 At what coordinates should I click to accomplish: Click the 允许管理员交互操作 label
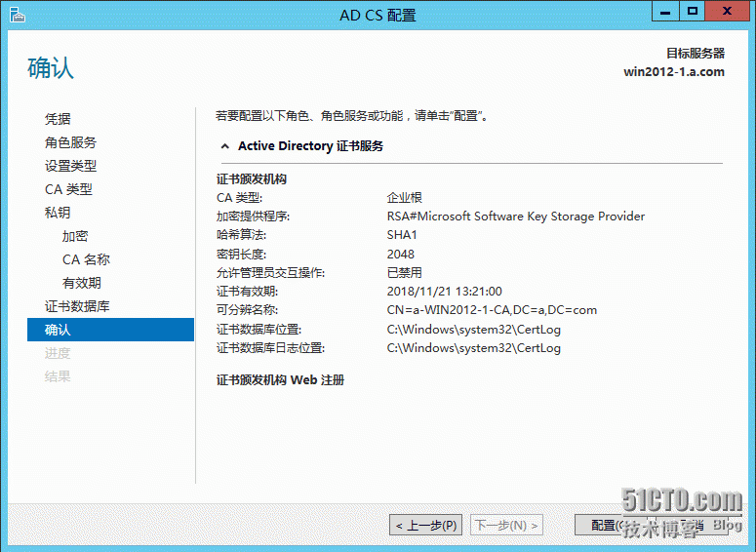(270, 273)
